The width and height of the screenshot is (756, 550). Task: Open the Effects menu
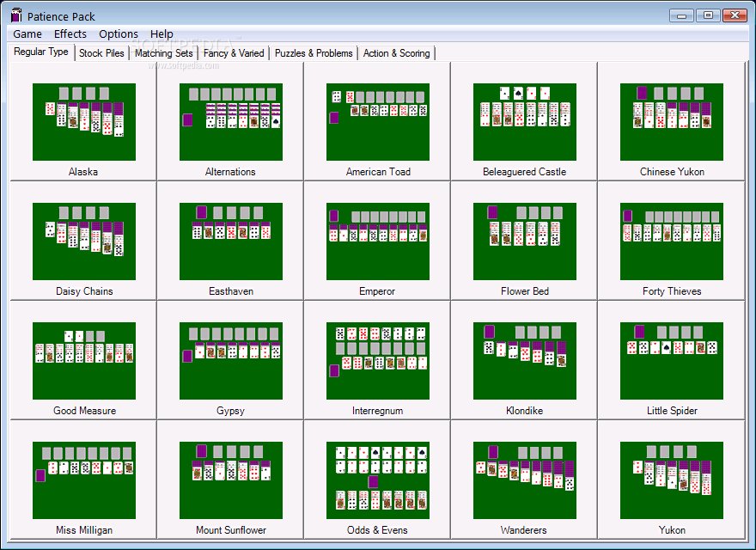tap(70, 34)
